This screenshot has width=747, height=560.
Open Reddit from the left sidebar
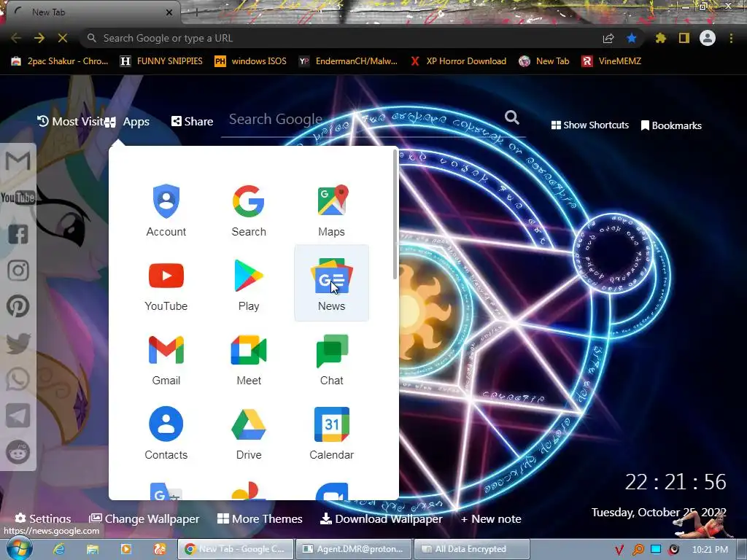18,451
